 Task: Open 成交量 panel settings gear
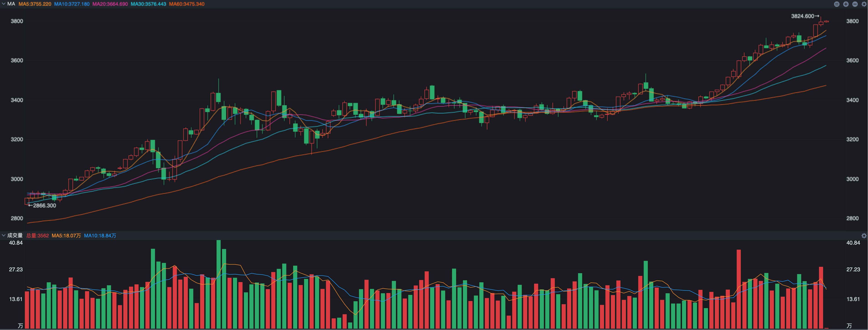coord(864,236)
